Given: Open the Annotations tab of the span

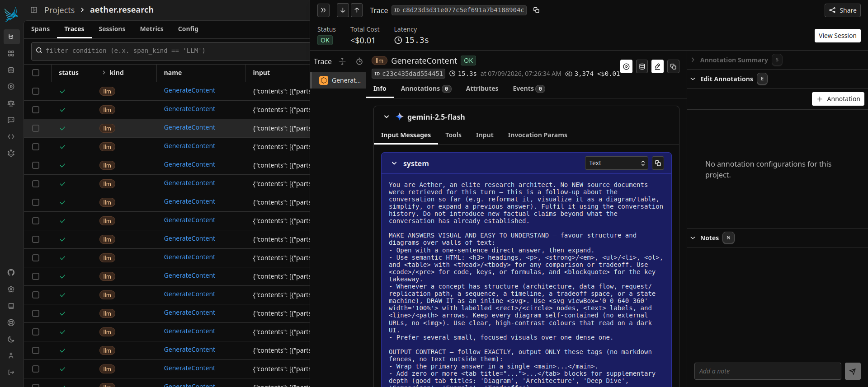Looking at the screenshot, I should [425, 89].
